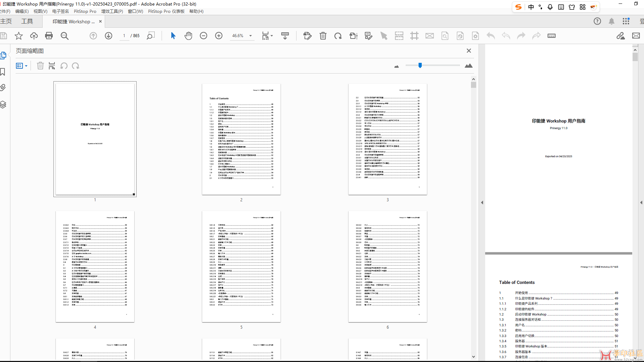This screenshot has height=362, width=644.
Task: Click the large mountains enlarge thumbnails icon
Action: pos(469,66)
